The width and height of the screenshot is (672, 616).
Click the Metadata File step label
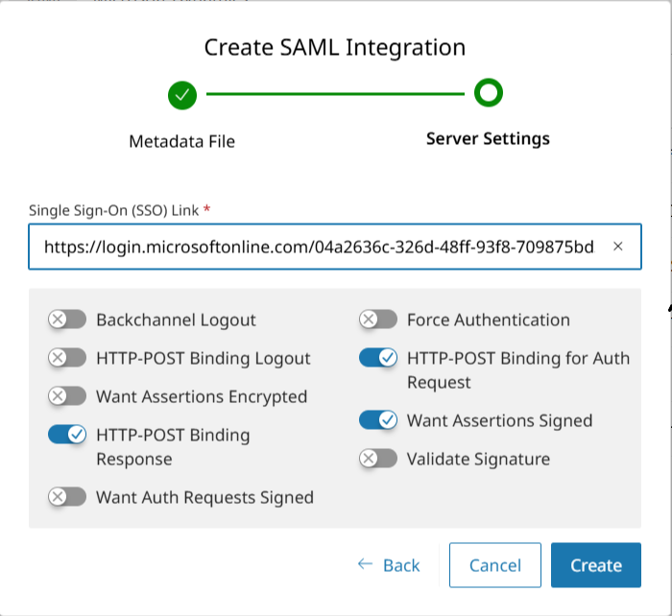tap(182, 141)
